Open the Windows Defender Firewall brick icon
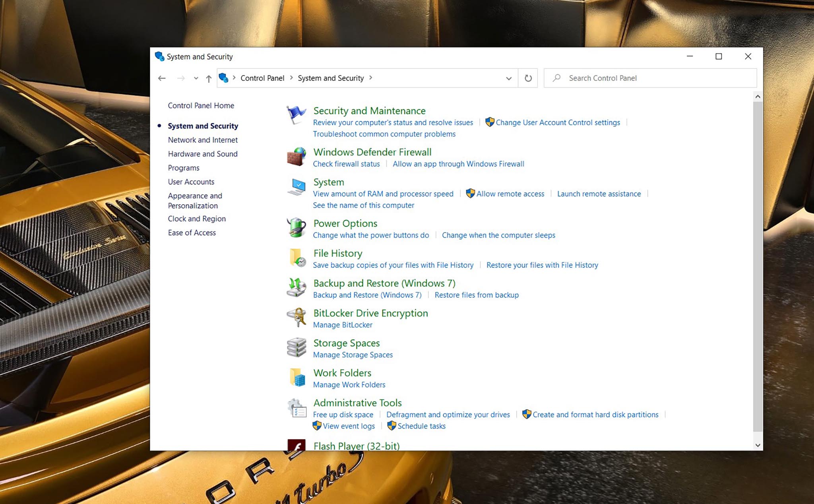The image size is (814, 504). (x=296, y=157)
